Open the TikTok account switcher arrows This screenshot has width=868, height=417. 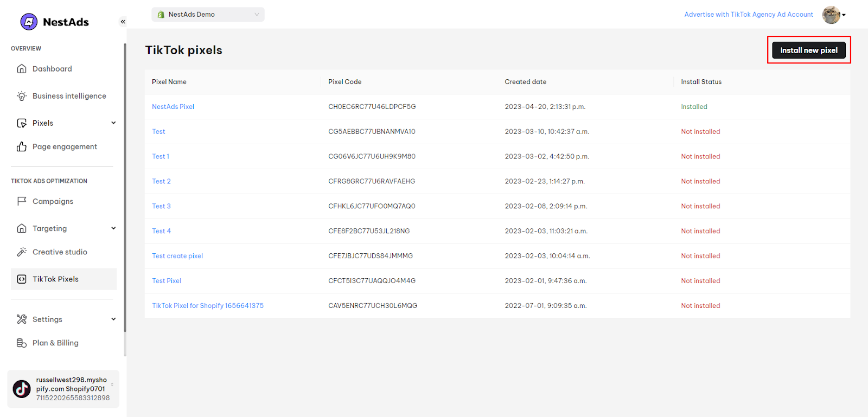tap(112, 384)
